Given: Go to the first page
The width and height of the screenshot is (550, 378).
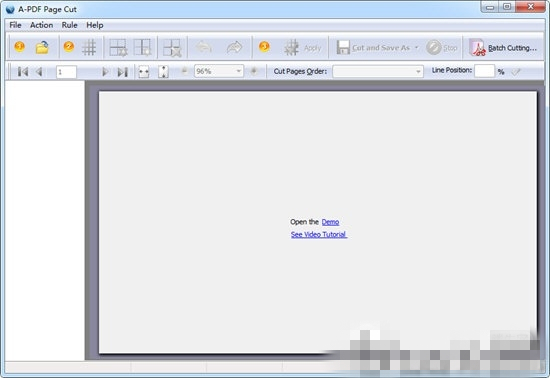Looking at the screenshot, I should [x=23, y=72].
